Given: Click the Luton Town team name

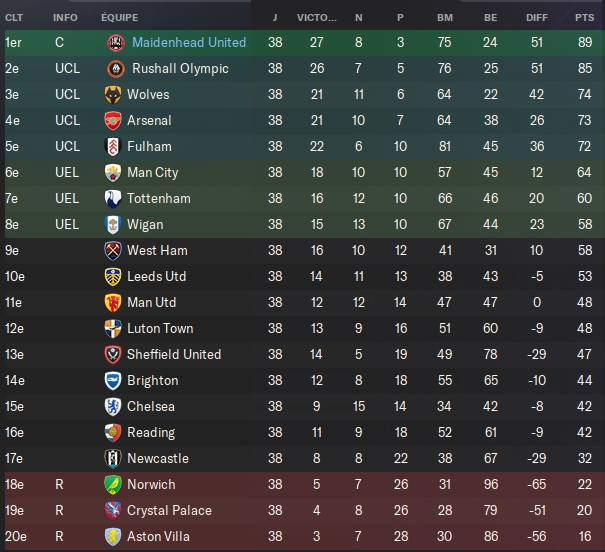Looking at the screenshot, I should coord(160,329).
